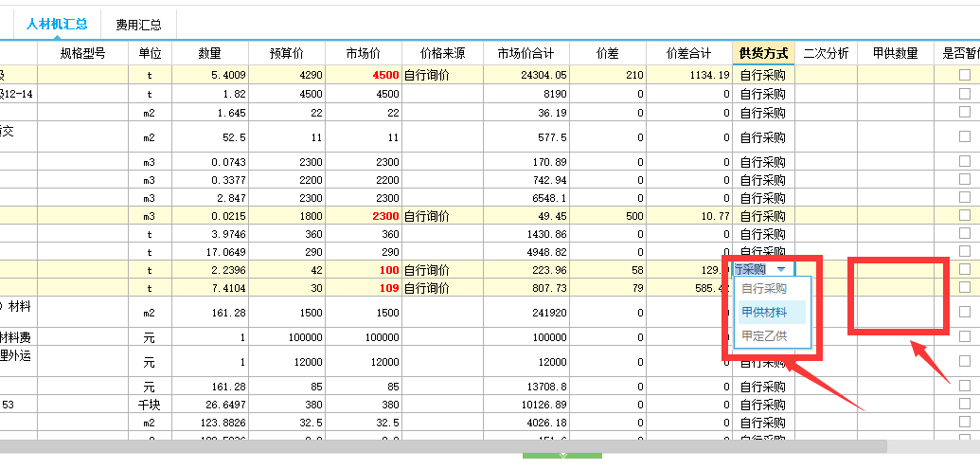Tick the checkbox in the 1.82 quantity row
980x469 pixels.
point(964,94)
